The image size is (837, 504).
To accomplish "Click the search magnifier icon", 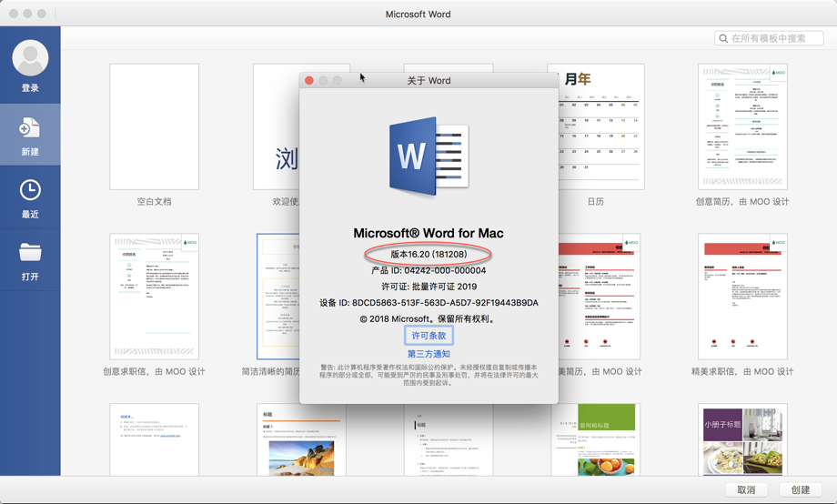I will point(723,38).
